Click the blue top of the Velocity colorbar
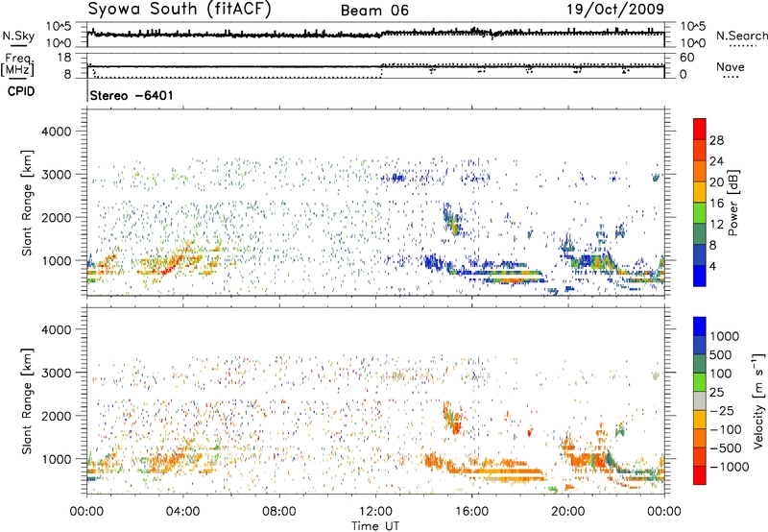 coord(700,326)
